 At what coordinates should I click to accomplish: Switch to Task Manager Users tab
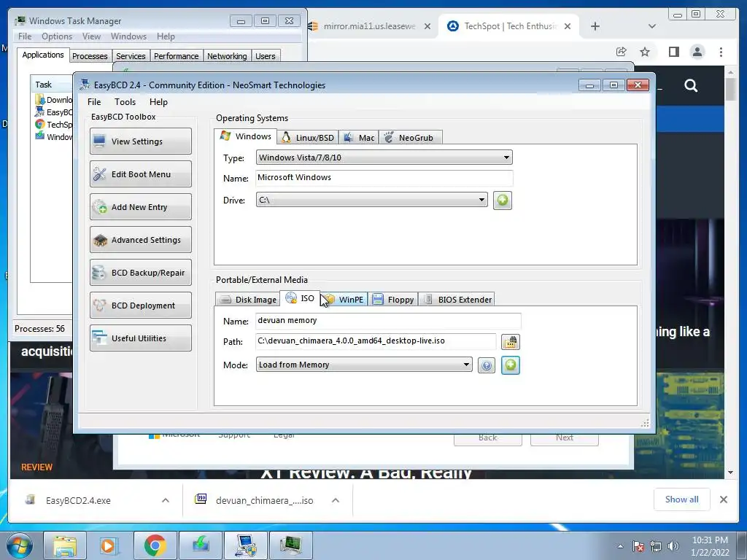point(266,56)
